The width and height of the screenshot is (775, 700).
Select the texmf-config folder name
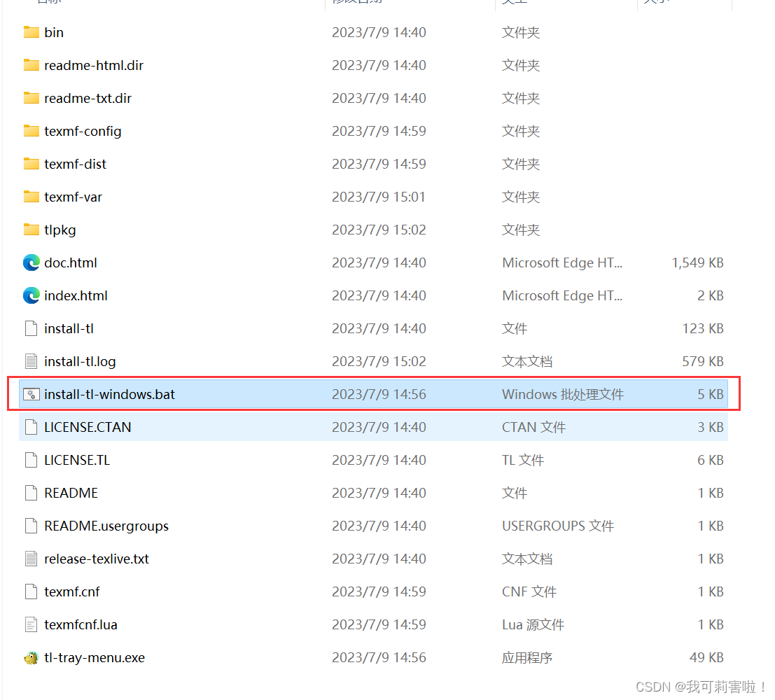click(83, 131)
